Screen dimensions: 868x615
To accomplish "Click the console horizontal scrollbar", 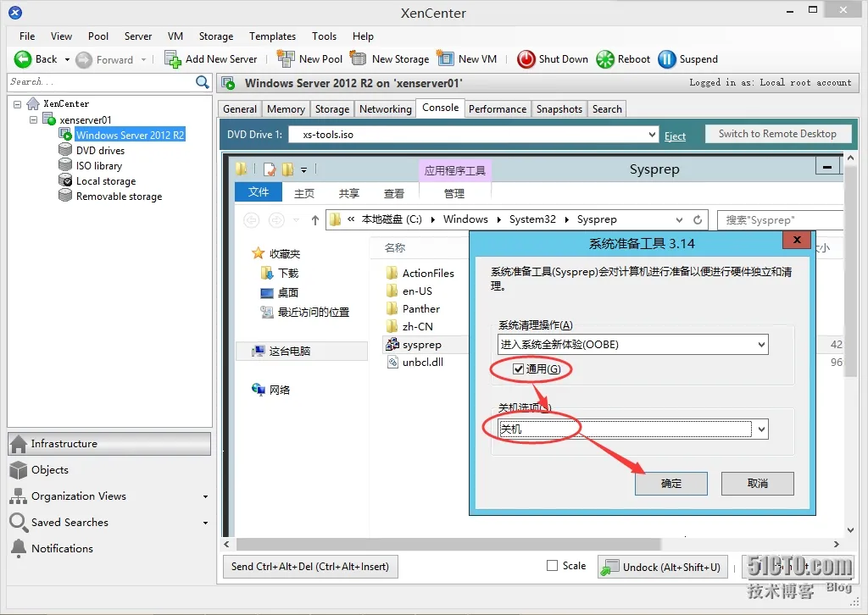I will tap(448, 544).
